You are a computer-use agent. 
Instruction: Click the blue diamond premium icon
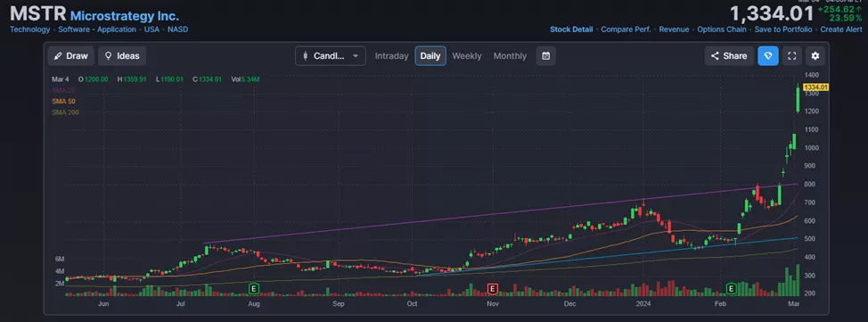[x=768, y=56]
